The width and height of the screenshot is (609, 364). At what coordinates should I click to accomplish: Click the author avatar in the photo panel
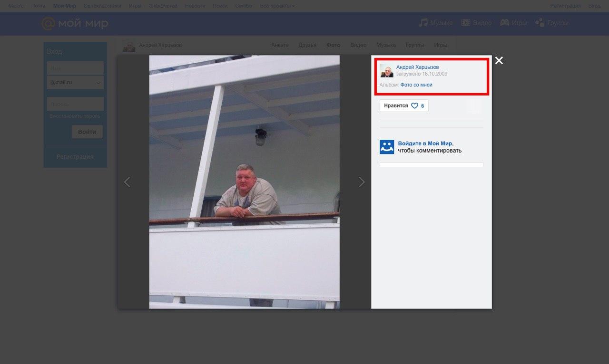tap(386, 71)
